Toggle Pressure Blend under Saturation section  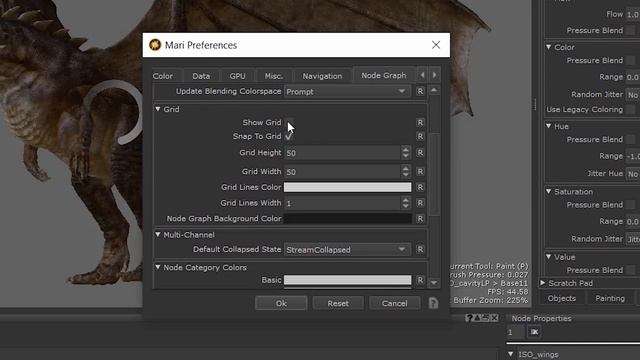[631, 205]
